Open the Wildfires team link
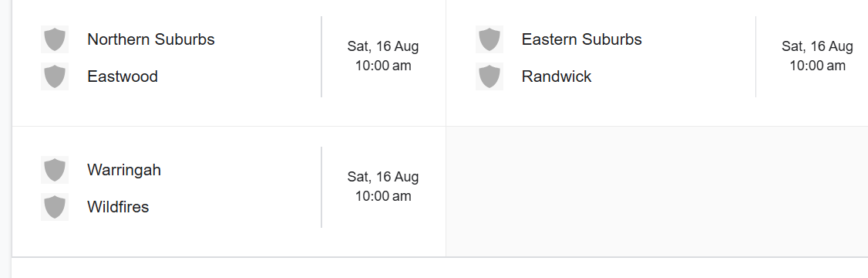The height and width of the screenshot is (278, 868). [118, 206]
